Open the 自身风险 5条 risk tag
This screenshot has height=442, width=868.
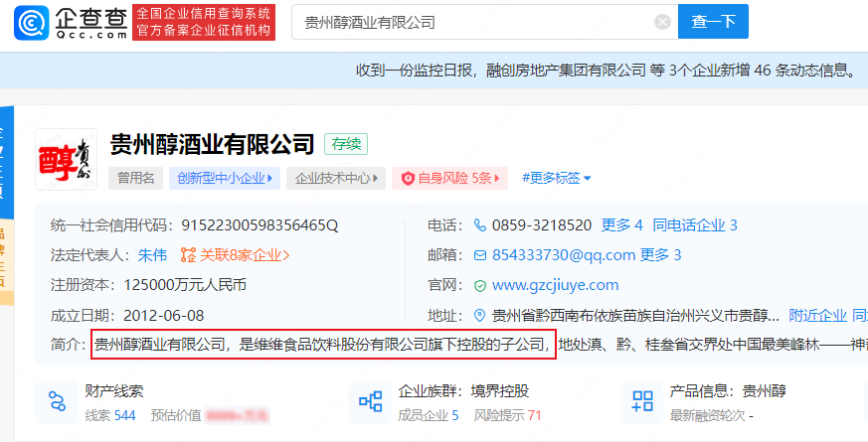click(452, 179)
